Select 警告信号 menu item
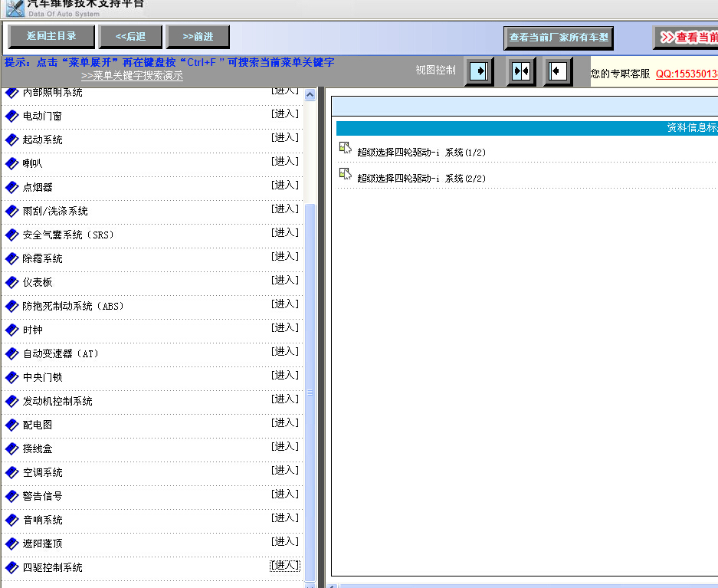The width and height of the screenshot is (718, 588). 43,497
